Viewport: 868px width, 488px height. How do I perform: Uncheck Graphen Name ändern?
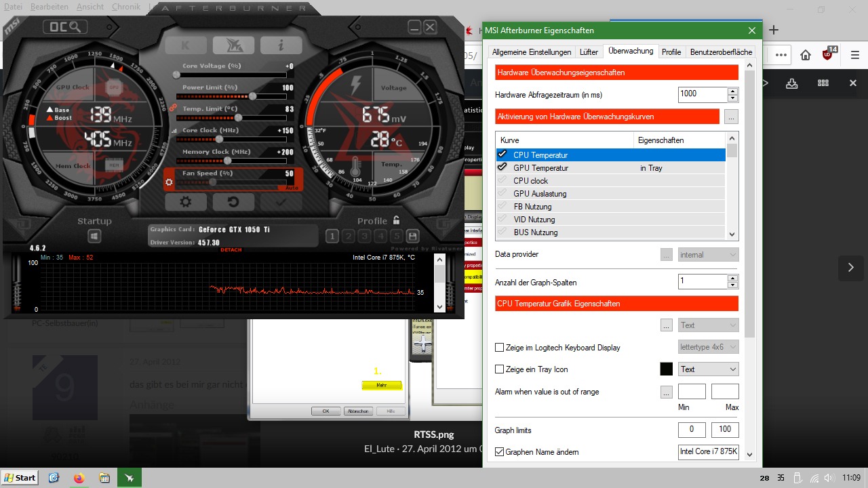click(x=500, y=452)
